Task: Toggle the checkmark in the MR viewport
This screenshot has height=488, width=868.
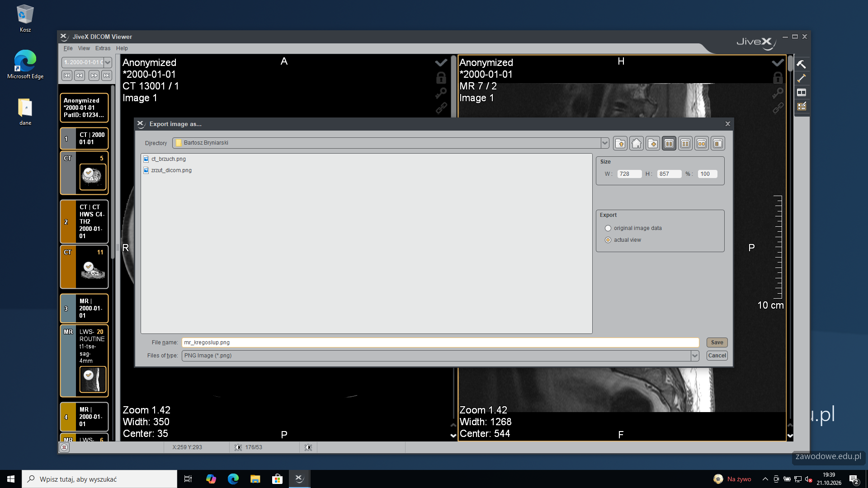Action: (x=778, y=62)
